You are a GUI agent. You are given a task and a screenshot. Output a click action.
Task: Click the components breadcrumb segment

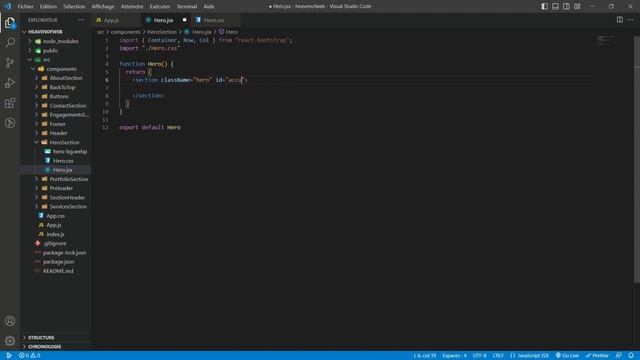tap(125, 32)
